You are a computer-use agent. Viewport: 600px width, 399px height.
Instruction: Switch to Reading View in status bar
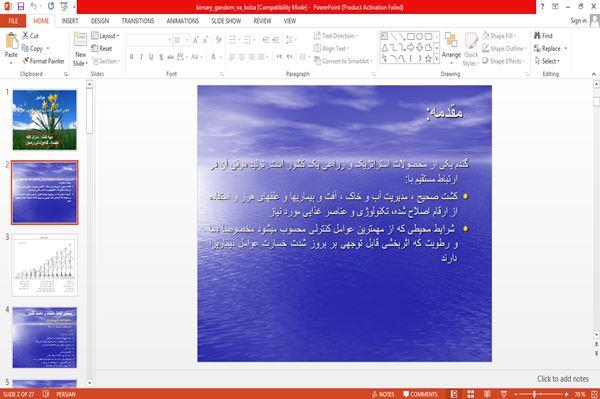(487, 394)
